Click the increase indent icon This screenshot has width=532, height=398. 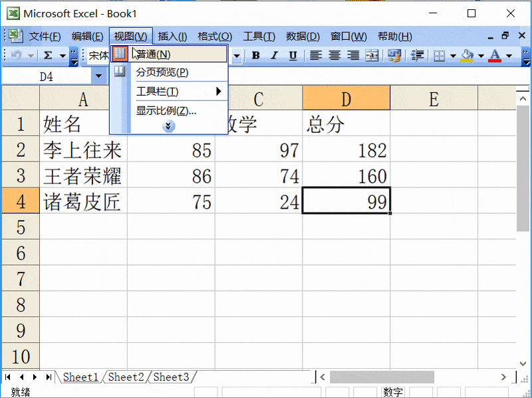(x=416, y=55)
